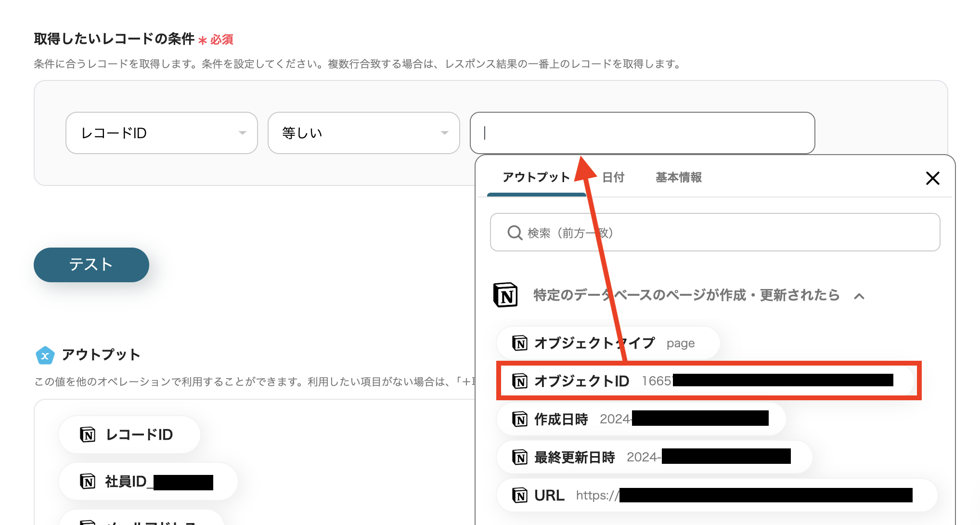
Task: Click the blue アウトプット pentagon icon
Action: (45, 355)
